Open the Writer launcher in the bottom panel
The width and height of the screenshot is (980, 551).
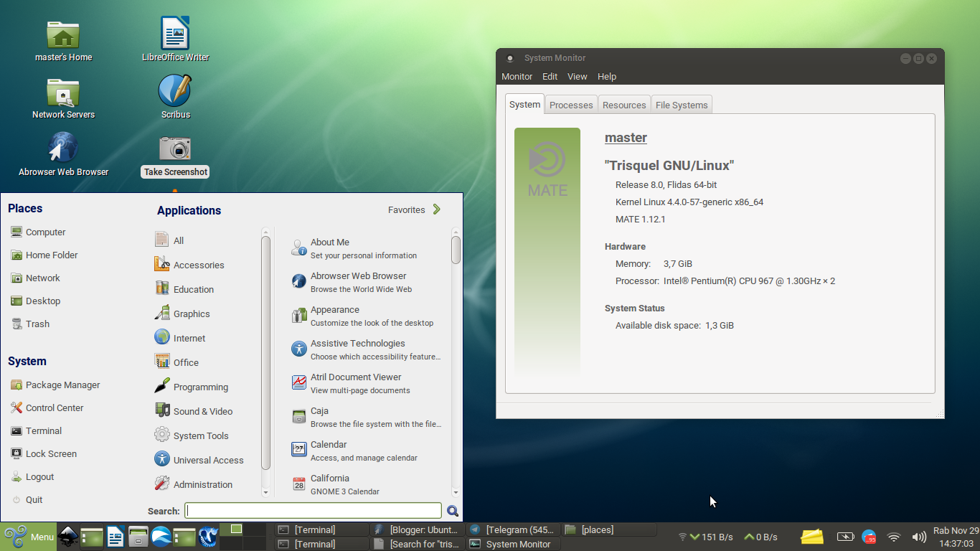(115, 536)
